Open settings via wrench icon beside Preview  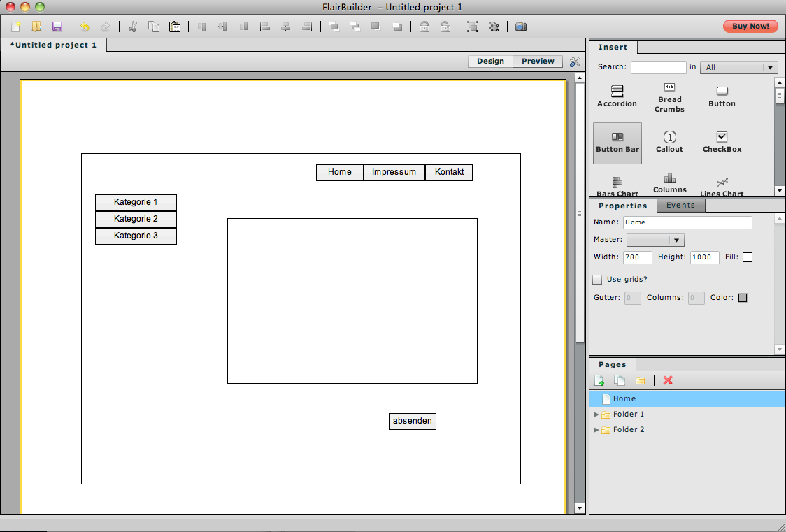[x=576, y=62]
